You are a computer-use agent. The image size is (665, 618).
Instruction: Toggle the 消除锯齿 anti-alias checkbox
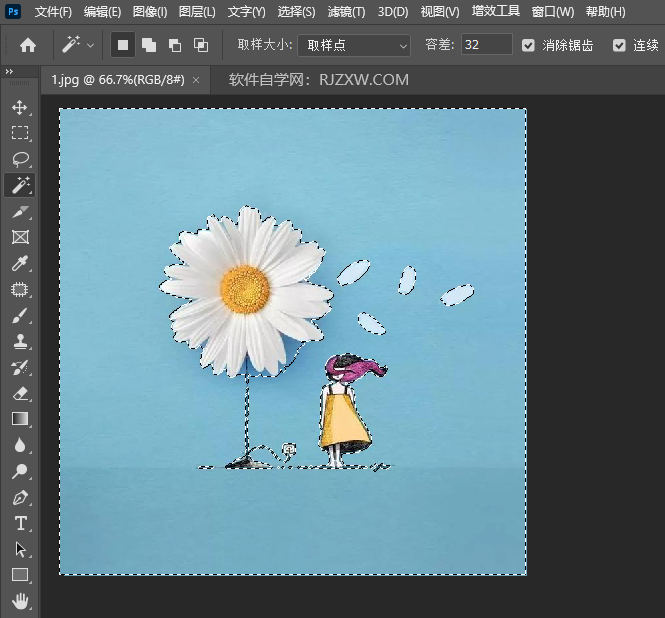click(528, 45)
